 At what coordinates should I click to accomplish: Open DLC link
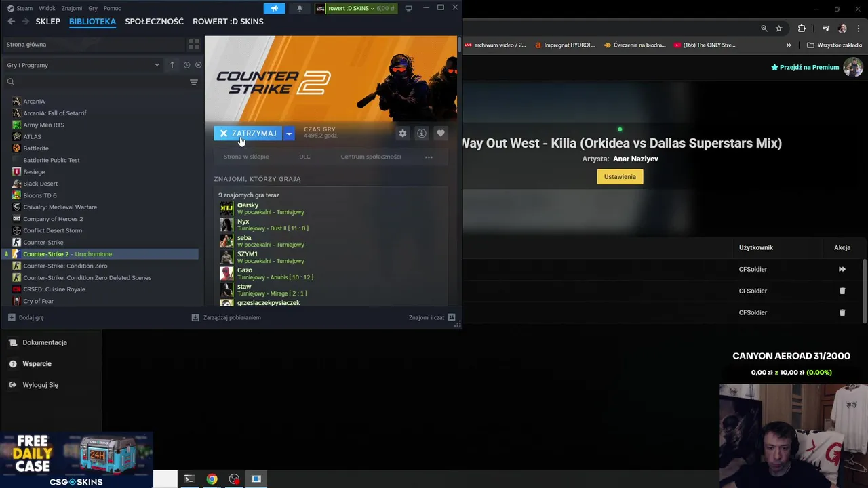305,157
